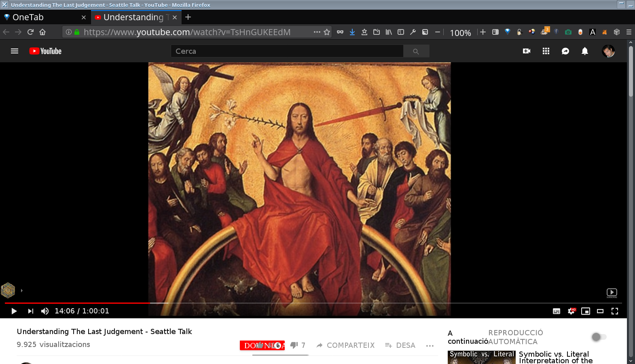The image size is (635, 364).
Task: Click the extension icon with the 3 badge
Action: point(544,31)
